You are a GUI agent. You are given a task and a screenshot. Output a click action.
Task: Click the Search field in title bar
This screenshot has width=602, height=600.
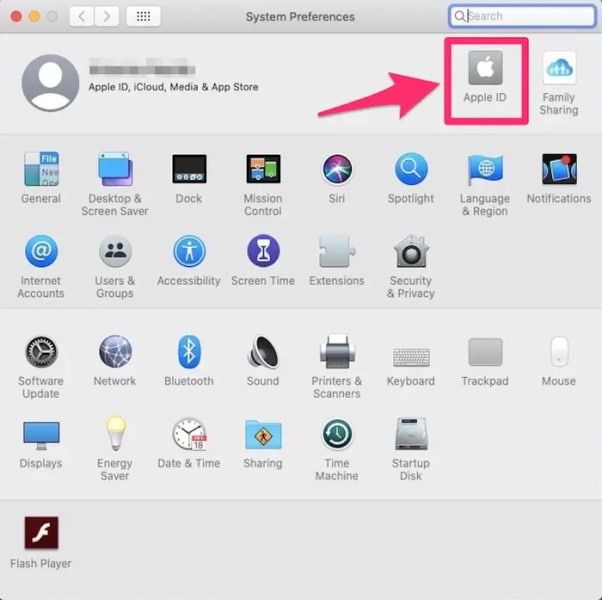pos(522,16)
